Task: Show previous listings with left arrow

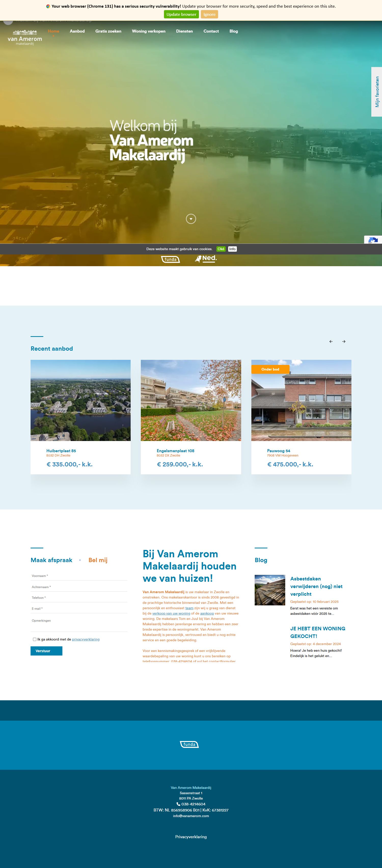Action: pyautogui.click(x=331, y=341)
